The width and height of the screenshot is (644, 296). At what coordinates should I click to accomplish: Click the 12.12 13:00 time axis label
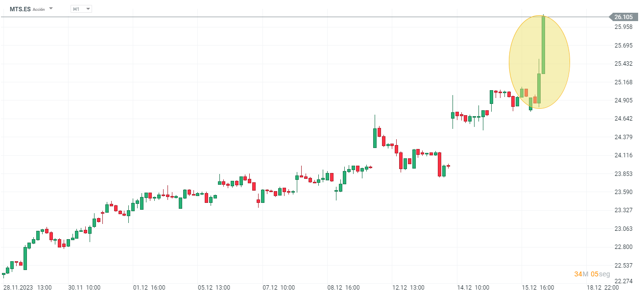(408, 288)
